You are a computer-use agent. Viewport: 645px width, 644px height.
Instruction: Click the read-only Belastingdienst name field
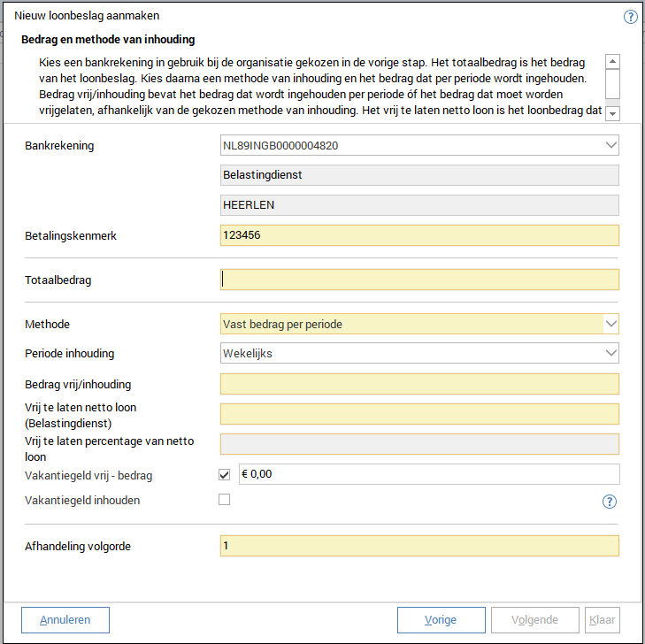pos(418,175)
